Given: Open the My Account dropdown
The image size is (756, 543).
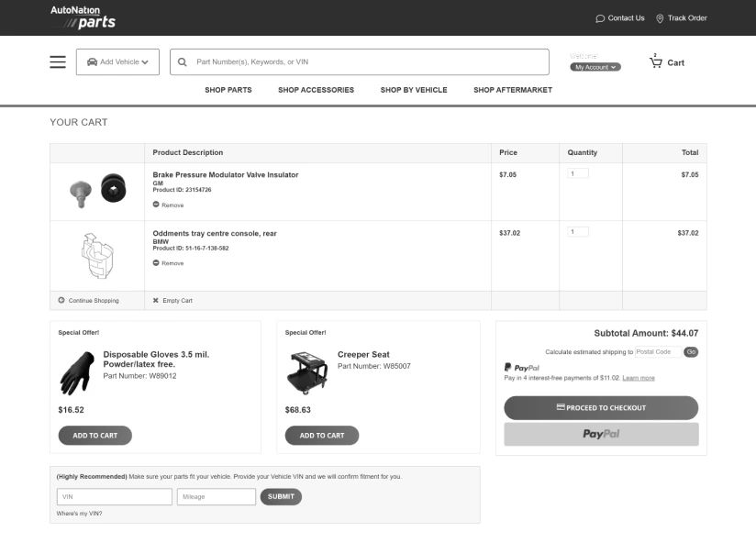Looking at the screenshot, I should point(595,67).
